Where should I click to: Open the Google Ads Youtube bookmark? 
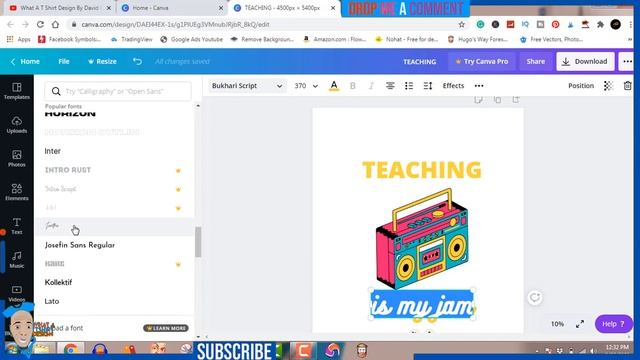(x=191, y=39)
